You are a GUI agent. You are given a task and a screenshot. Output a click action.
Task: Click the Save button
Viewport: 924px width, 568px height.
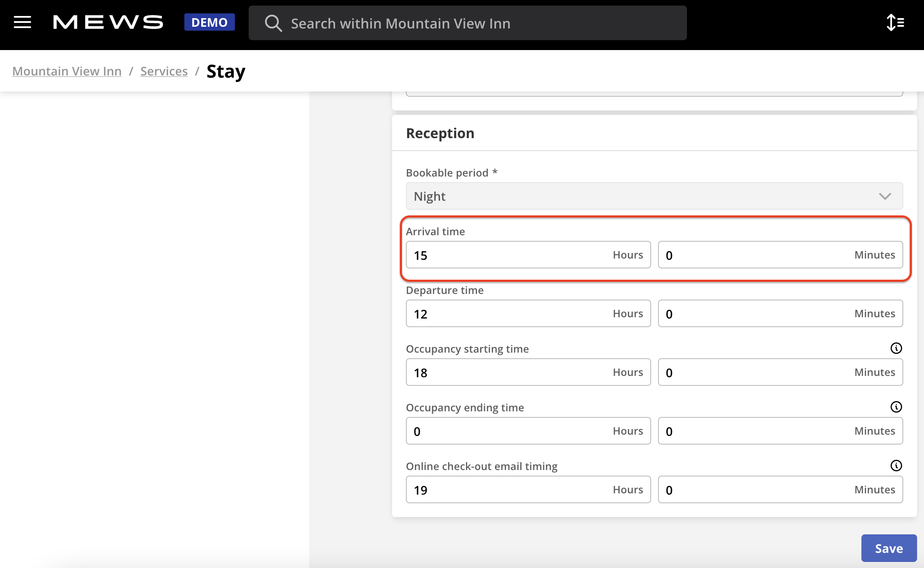[x=889, y=548]
